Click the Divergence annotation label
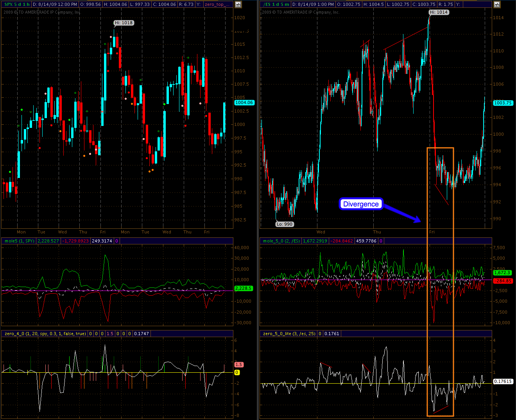The image size is (516, 420). pos(360,204)
